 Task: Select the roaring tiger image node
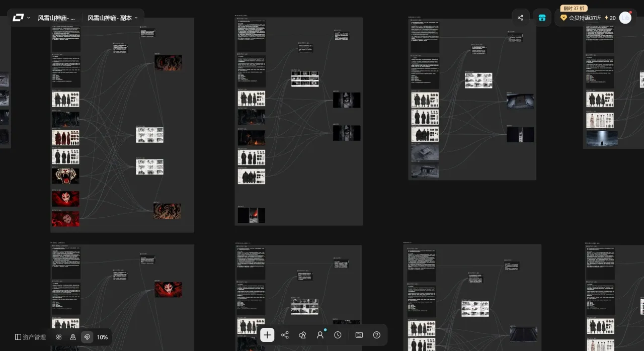tap(65, 176)
